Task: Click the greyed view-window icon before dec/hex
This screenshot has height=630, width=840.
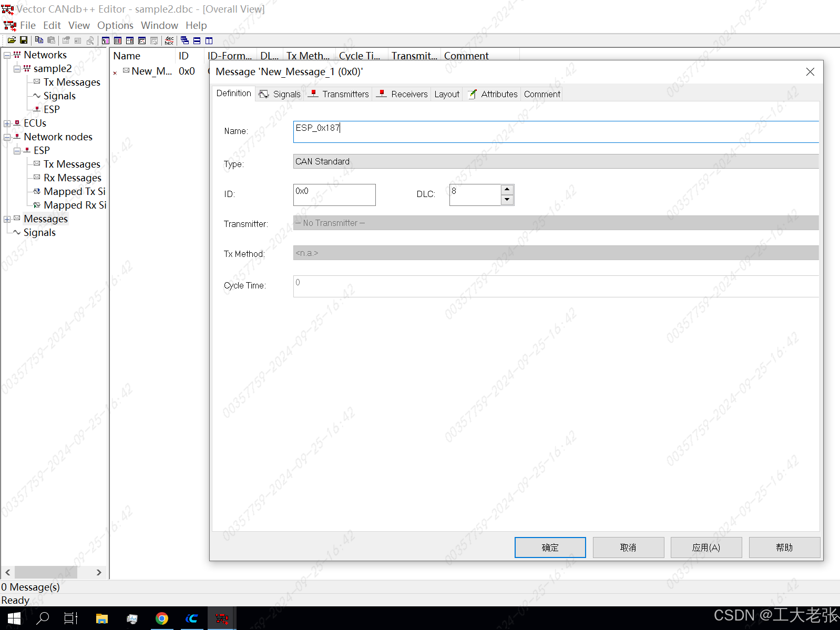Action: (x=154, y=40)
